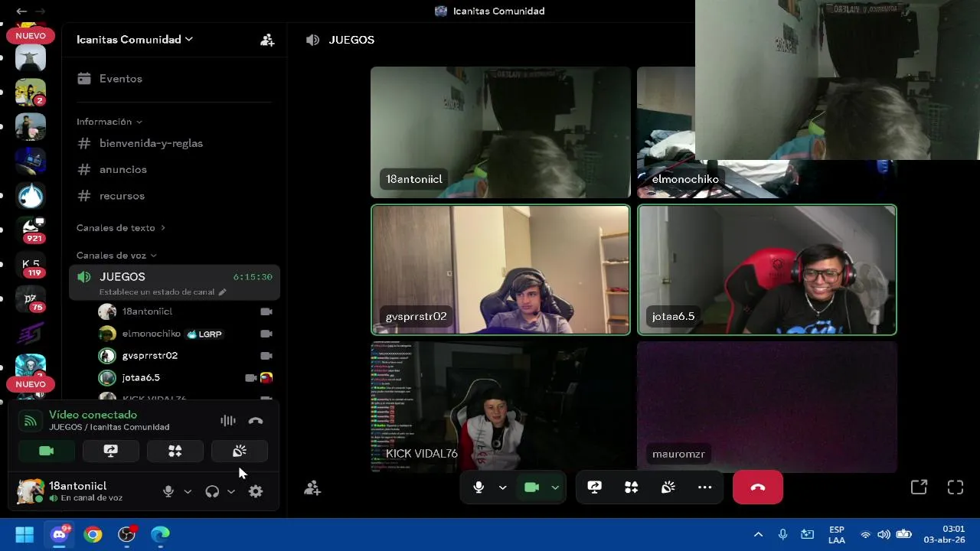
Task: Turn off camera in call control bar
Action: [531, 487]
